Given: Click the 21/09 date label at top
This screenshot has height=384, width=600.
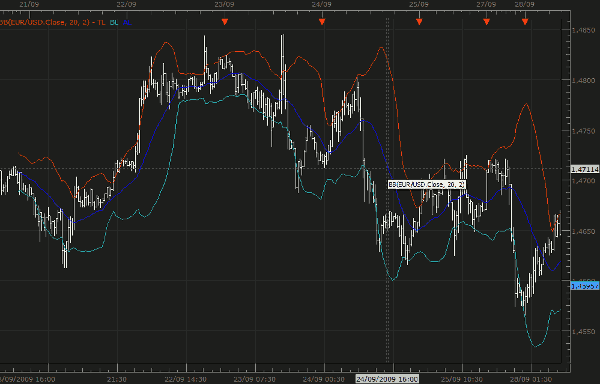Looking at the screenshot, I should [28, 5].
